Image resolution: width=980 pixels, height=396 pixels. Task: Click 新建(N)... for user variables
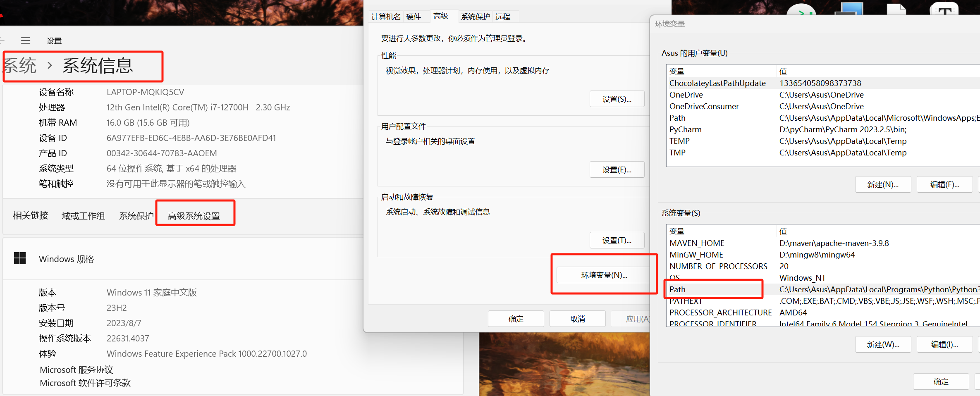(883, 184)
